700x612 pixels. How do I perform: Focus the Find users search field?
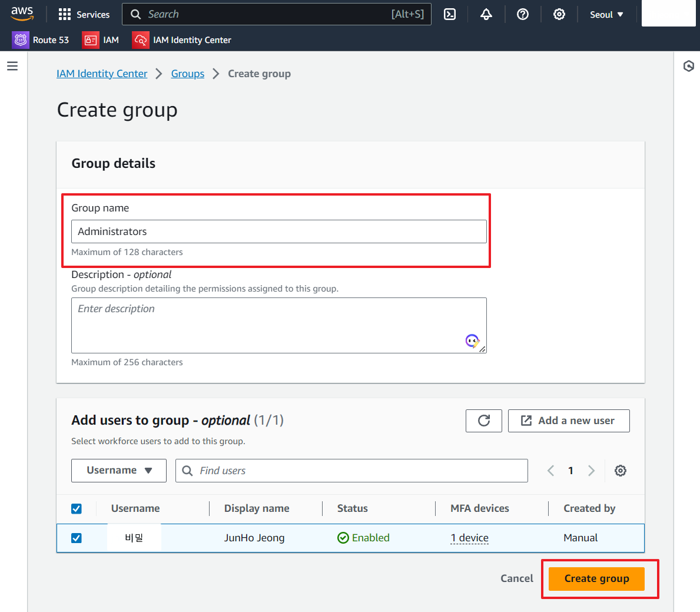pos(352,471)
